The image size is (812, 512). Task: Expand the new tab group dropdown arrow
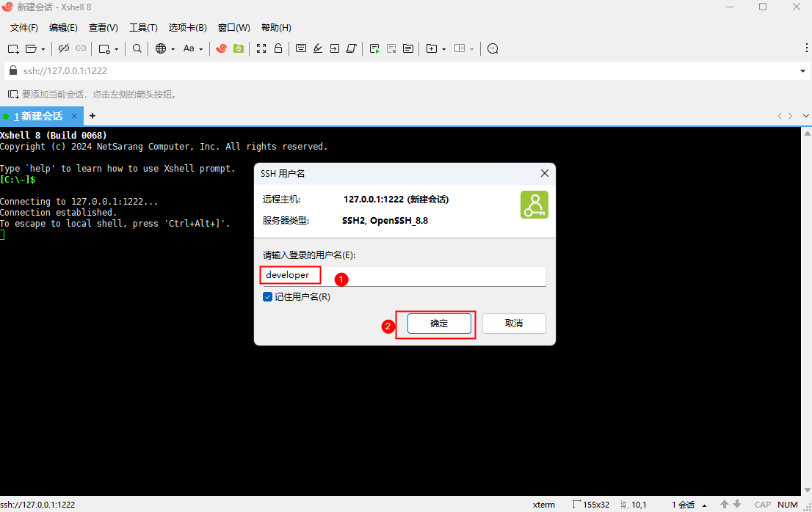[443, 49]
